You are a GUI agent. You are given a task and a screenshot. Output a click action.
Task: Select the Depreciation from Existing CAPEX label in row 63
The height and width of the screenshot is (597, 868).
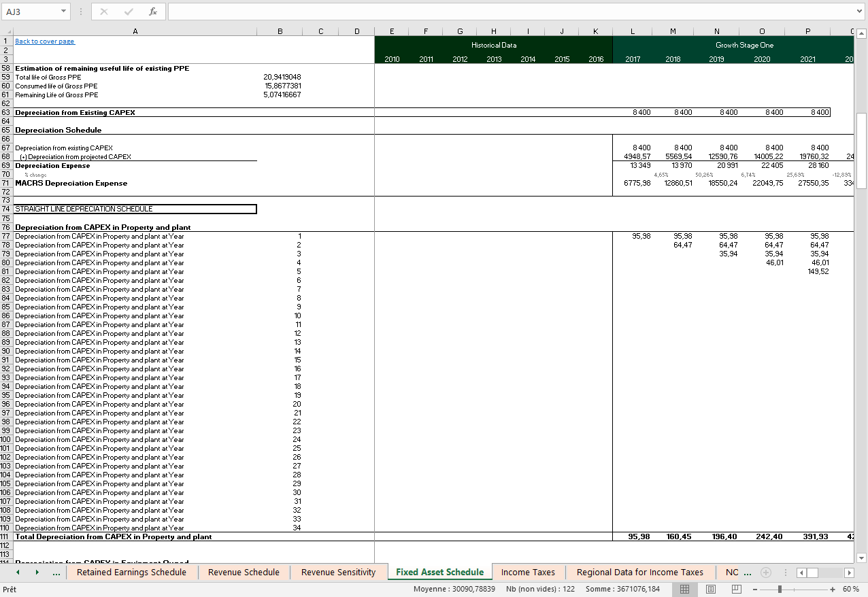click(75, 112)
